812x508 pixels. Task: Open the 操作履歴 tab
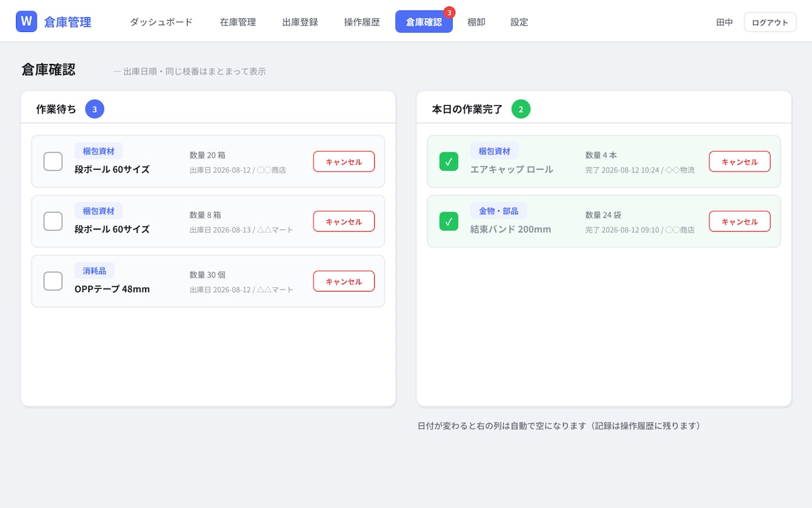(362, 22)
